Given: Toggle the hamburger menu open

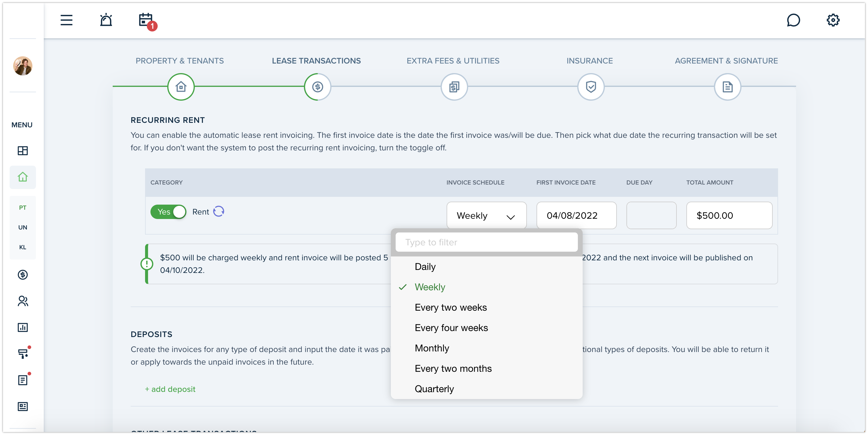Looking at the screenshot, I should [66, 19].
